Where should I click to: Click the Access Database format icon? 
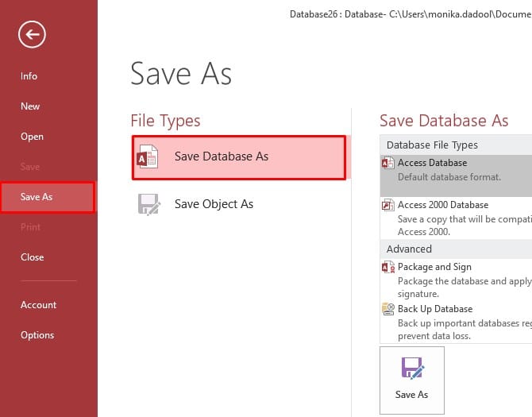pos(388,163)
